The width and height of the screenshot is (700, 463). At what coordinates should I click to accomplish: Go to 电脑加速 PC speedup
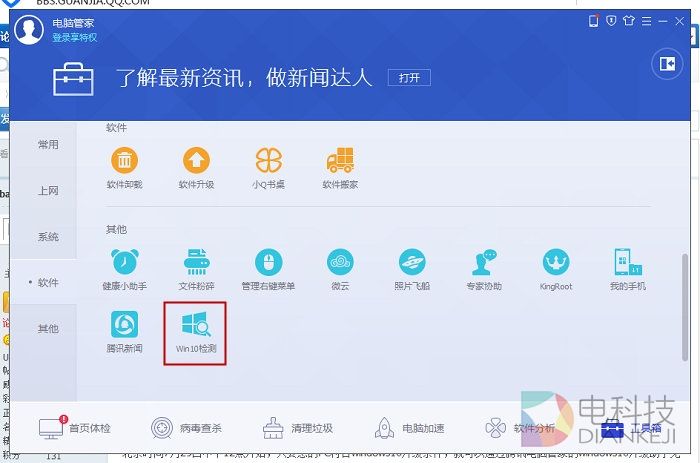409,428
